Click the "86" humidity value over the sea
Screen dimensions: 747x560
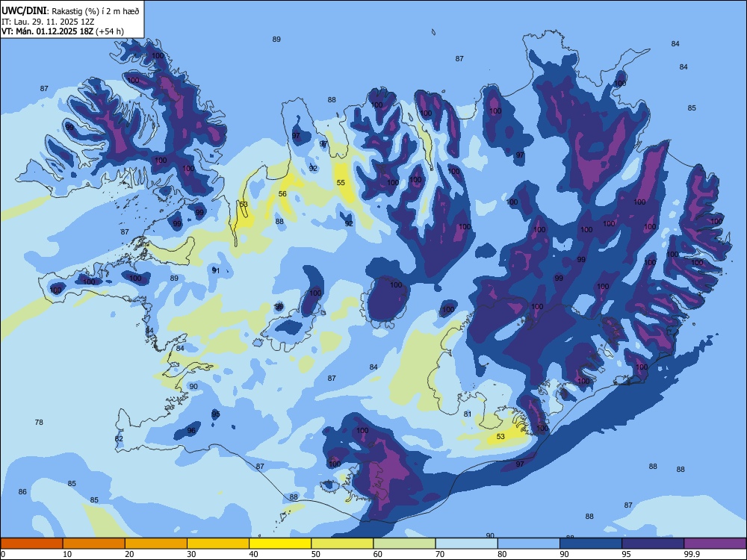pyautogui.click(x=22, y=492)
